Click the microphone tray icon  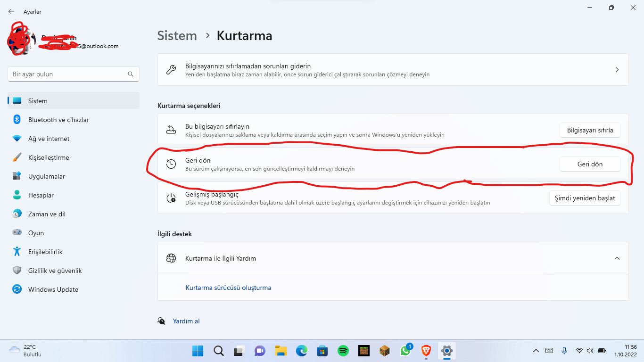pyautogui.click(x=564, y=351)
